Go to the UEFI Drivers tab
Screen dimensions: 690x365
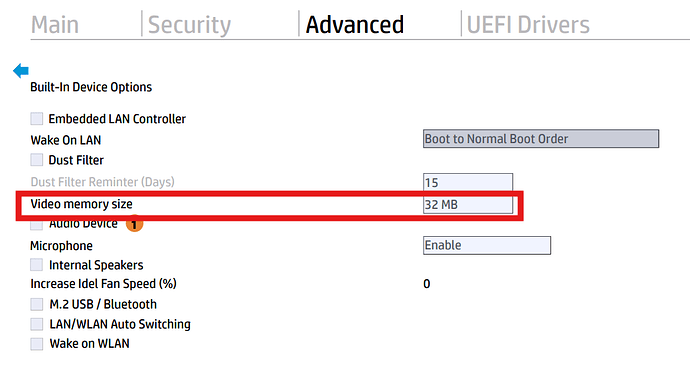click(x=528, y=25)
